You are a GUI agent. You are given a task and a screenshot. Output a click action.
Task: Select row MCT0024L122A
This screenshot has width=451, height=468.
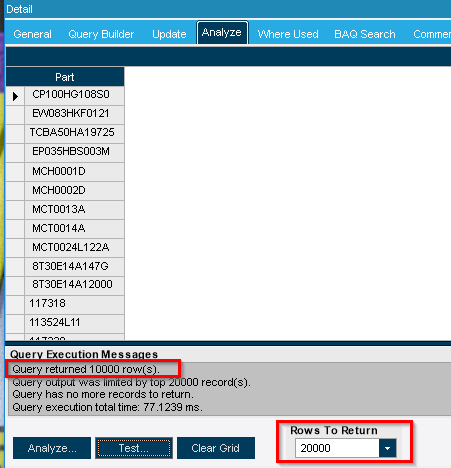[x=74, y=247]
